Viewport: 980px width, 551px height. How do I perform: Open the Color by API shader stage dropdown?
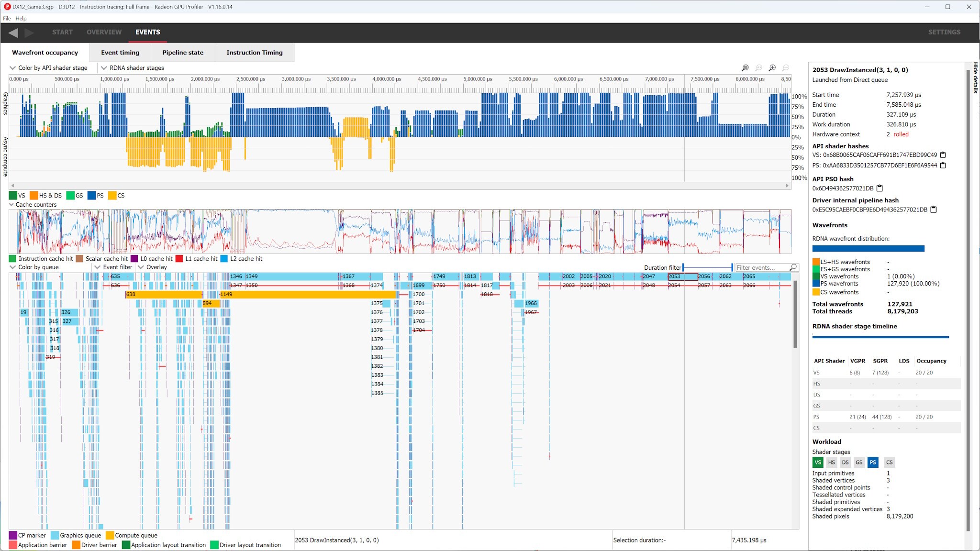coord(49,68)
